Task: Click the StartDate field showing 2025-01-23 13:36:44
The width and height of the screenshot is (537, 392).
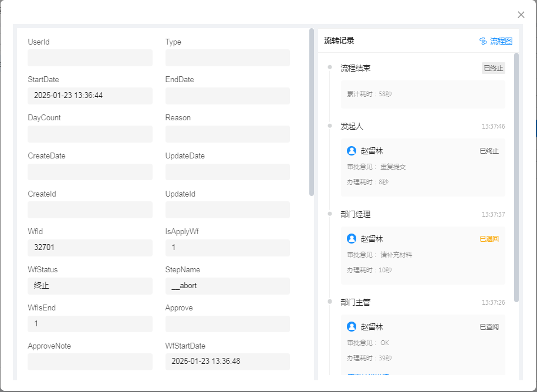Action: click(90, 96)
